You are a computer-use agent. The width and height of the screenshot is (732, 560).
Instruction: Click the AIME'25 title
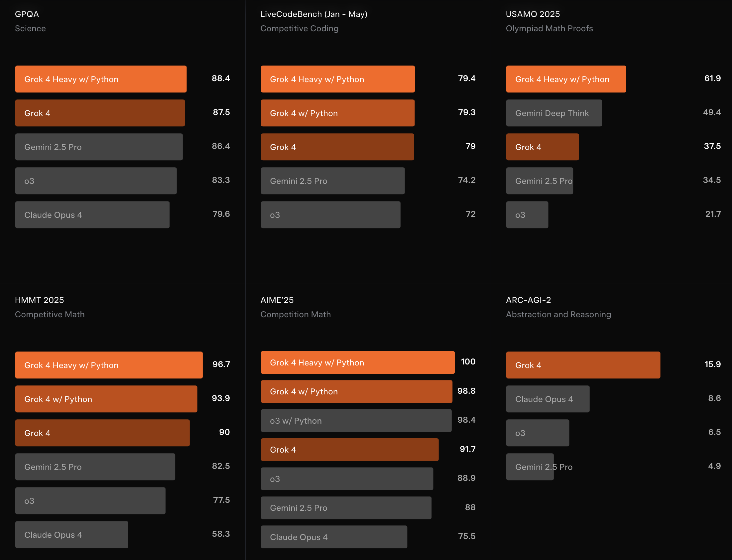tap(277, 300)
